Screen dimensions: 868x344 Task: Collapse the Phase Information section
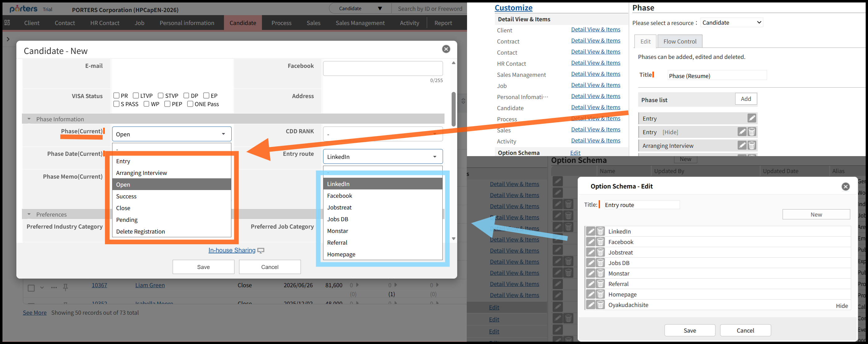pyautogui.click(x=29, y=119)
